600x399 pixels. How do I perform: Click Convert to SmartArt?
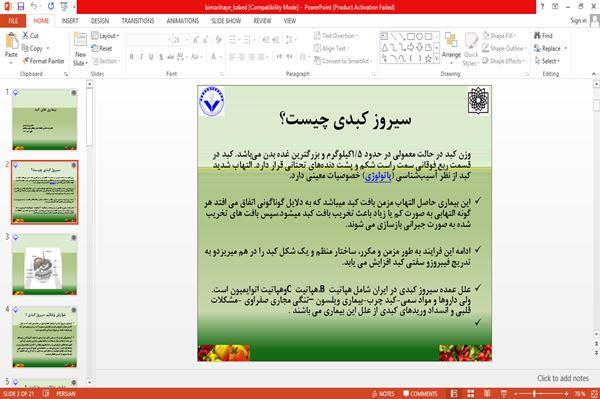(343, 61)
